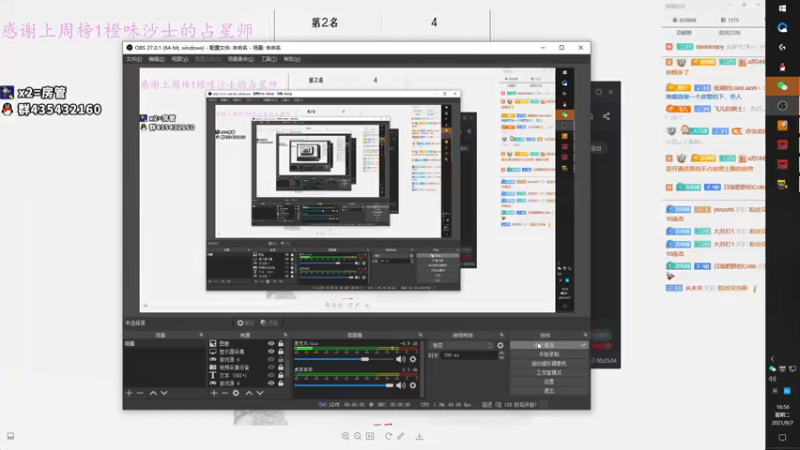The height and width of the screenshot is (450, 800).
Task: Click the source filters button in the source toolbar
Action: point(269,322)
